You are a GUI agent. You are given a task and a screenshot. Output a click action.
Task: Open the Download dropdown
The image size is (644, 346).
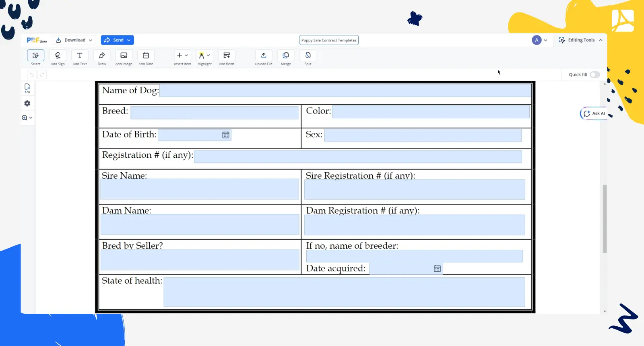coord(74,40)
